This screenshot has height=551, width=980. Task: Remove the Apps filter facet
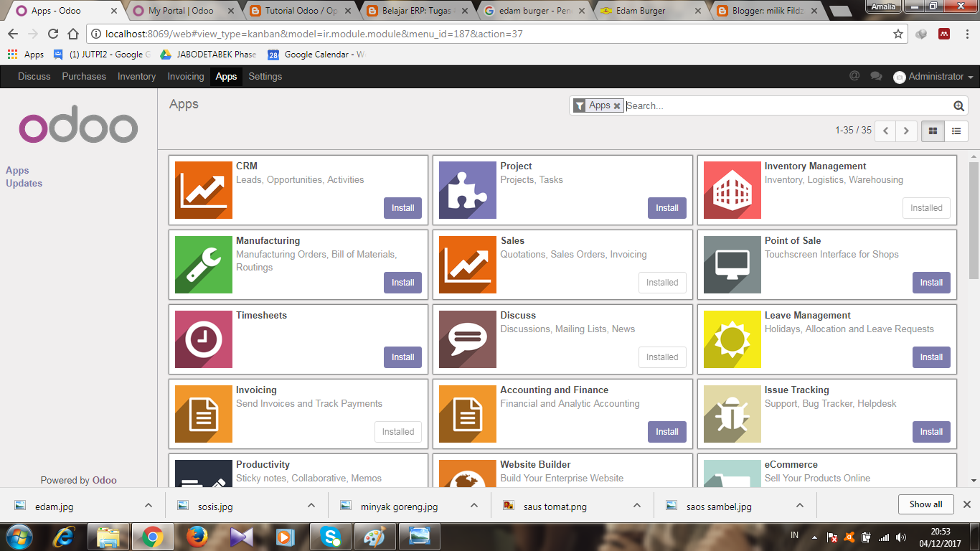[617, 106]
